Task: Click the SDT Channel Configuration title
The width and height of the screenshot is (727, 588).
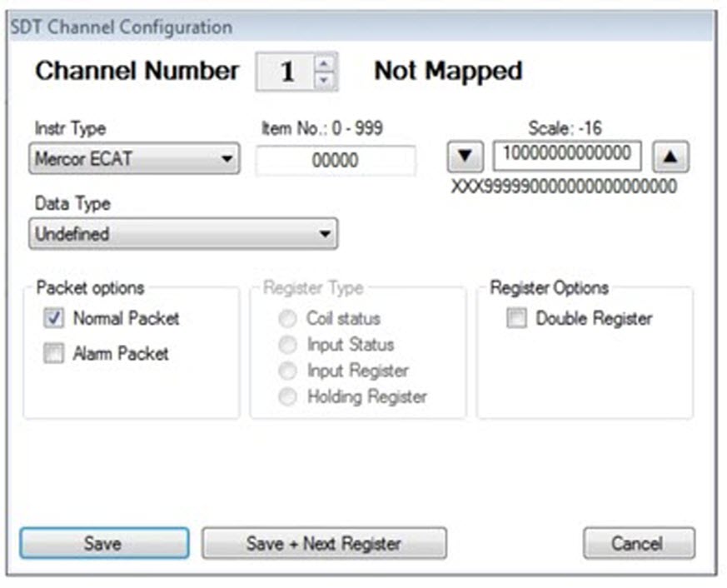Action: 122,27
